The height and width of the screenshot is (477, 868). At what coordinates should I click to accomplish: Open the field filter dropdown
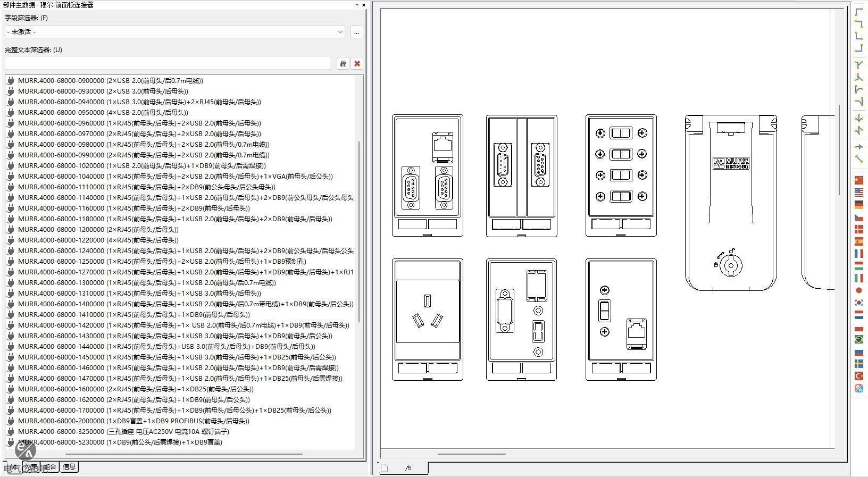[340, 32]
